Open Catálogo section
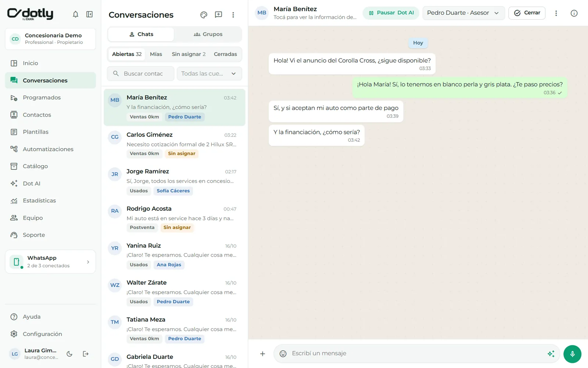This screenshot has height=368, width=588. pos(50,166)
